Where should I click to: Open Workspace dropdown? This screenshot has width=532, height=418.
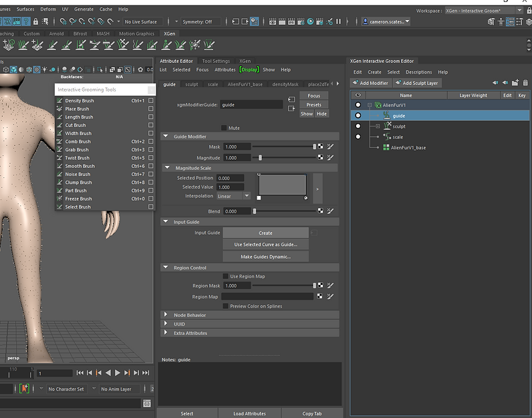point(484,11)
